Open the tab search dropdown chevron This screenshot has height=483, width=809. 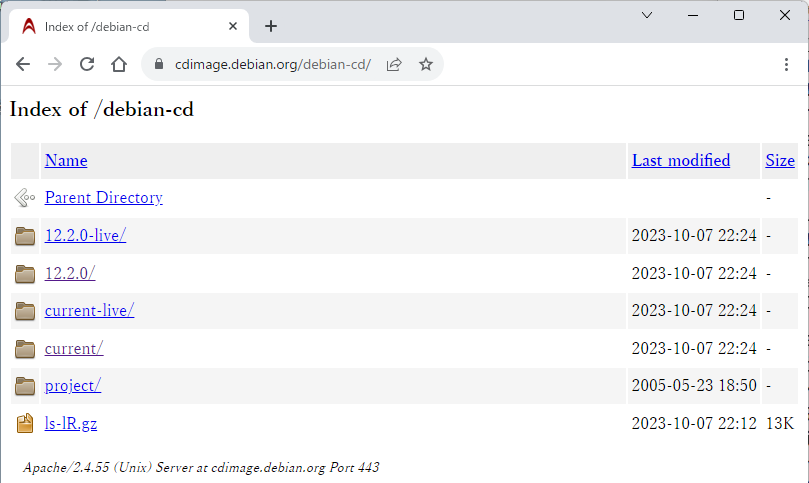coord(647,15)
